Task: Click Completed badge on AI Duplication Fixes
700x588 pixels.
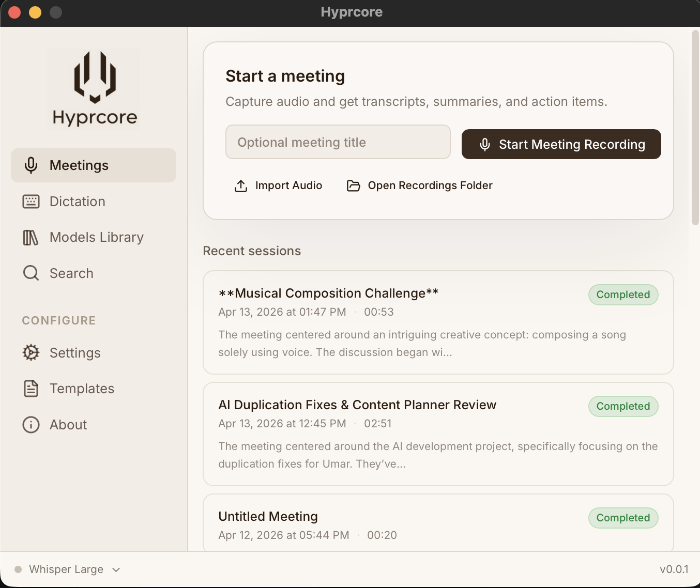Action: [x=623, y=406]
